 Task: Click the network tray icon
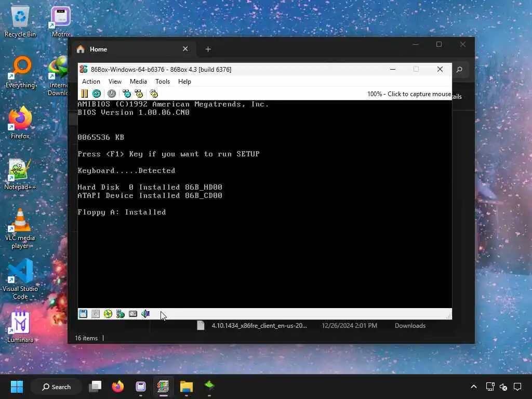(x=490, y=387)
